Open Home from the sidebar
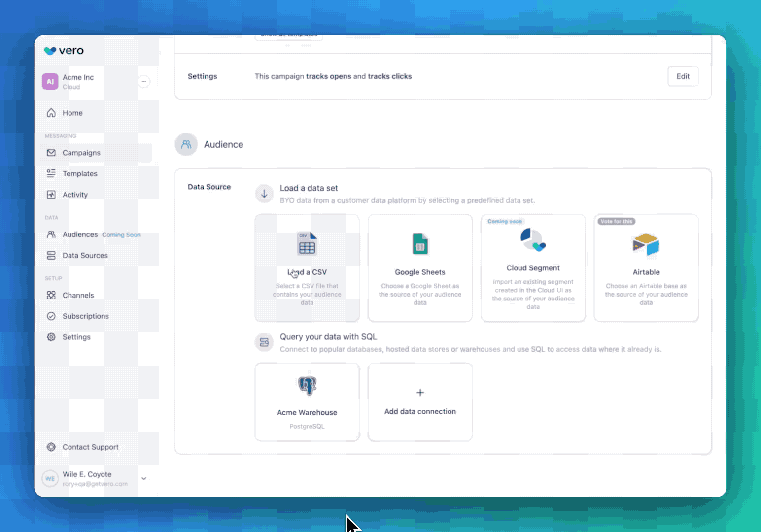 [72, 113]
